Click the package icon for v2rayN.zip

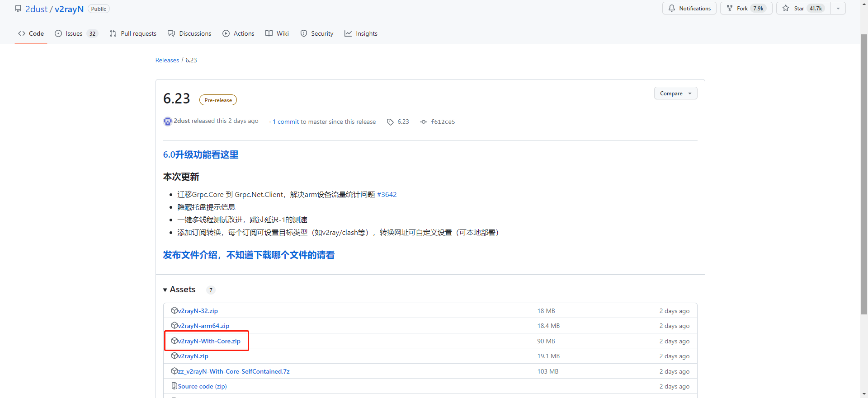174,356
